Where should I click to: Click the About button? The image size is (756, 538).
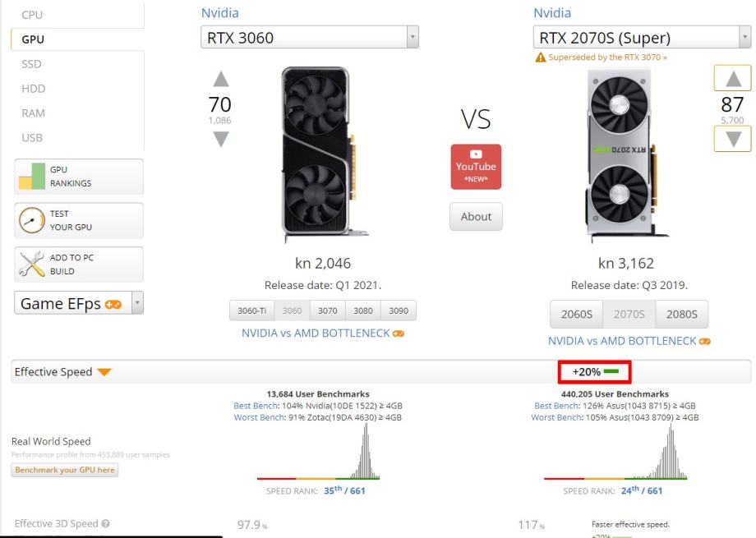(x=476, y=217)
